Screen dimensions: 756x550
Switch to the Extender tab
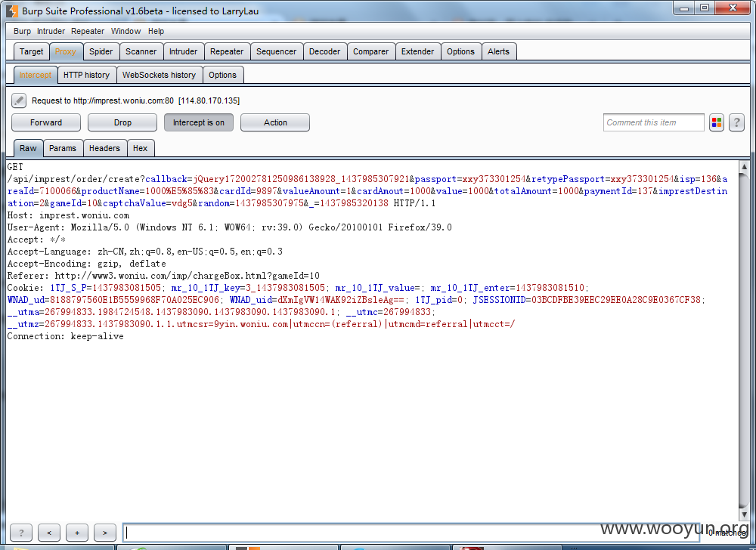(417, 51)
